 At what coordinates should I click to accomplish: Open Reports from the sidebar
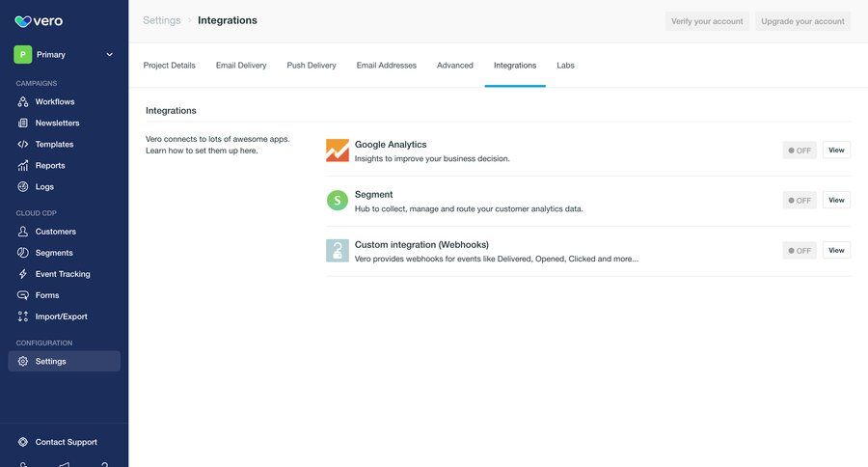pyautogui.click(x=50, y=165)
